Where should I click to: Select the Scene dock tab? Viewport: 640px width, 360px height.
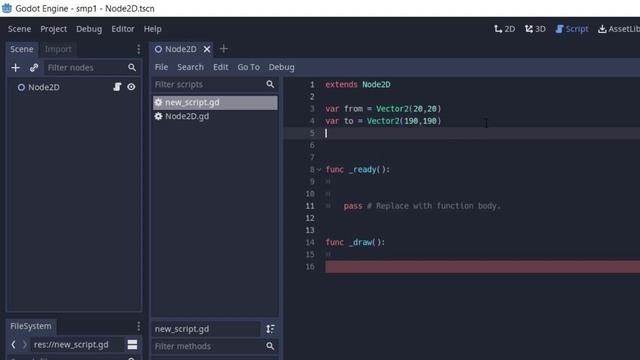[22, 49]
